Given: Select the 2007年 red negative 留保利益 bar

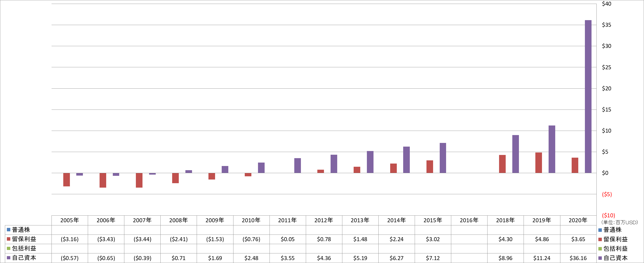Looking at the screenshot, I should tap(139, 180).
